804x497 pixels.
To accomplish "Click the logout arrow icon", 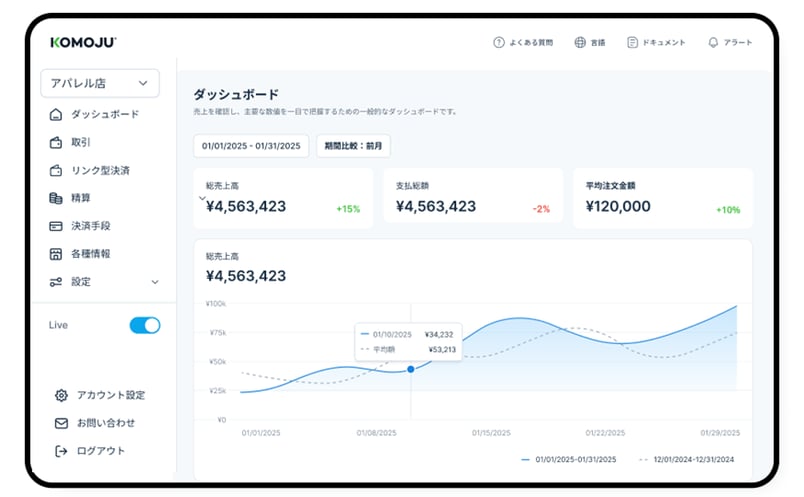I will pos(61,451).
